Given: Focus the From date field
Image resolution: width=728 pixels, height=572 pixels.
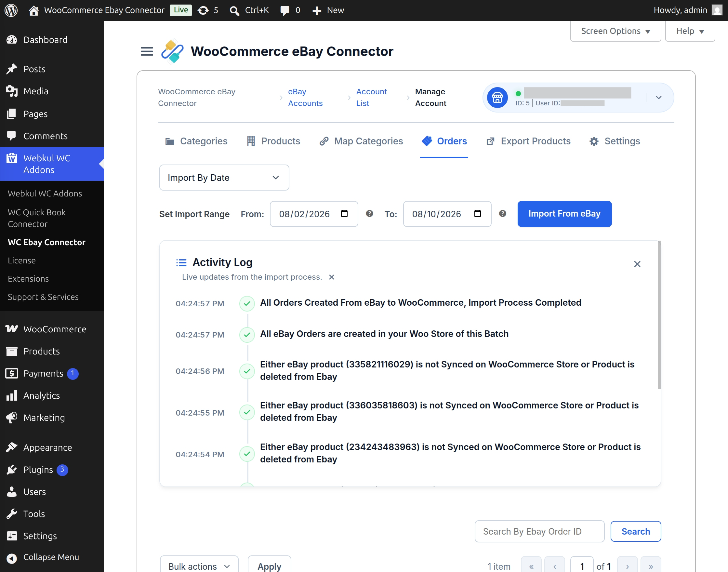Looking at the screenshot, I should 314,214.
